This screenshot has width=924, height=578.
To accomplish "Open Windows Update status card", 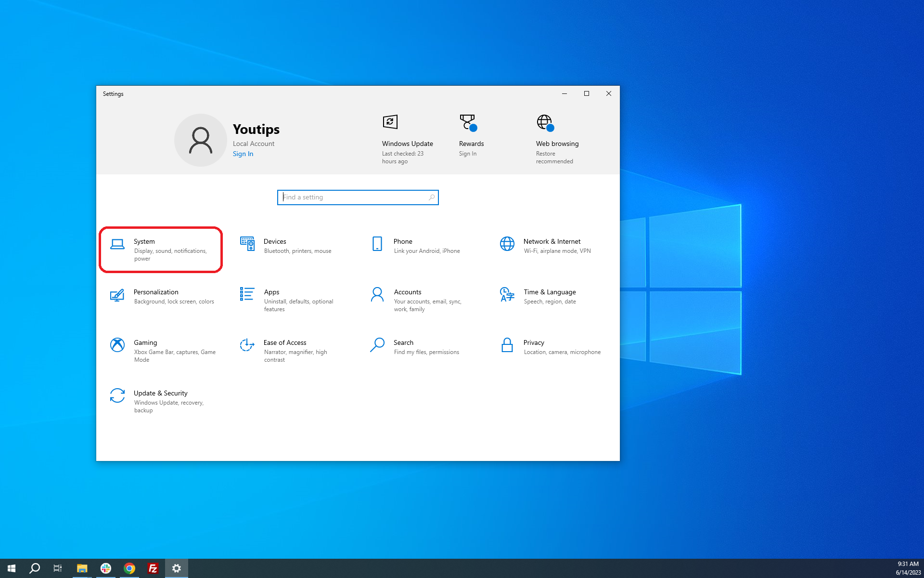I will (407, 137).
